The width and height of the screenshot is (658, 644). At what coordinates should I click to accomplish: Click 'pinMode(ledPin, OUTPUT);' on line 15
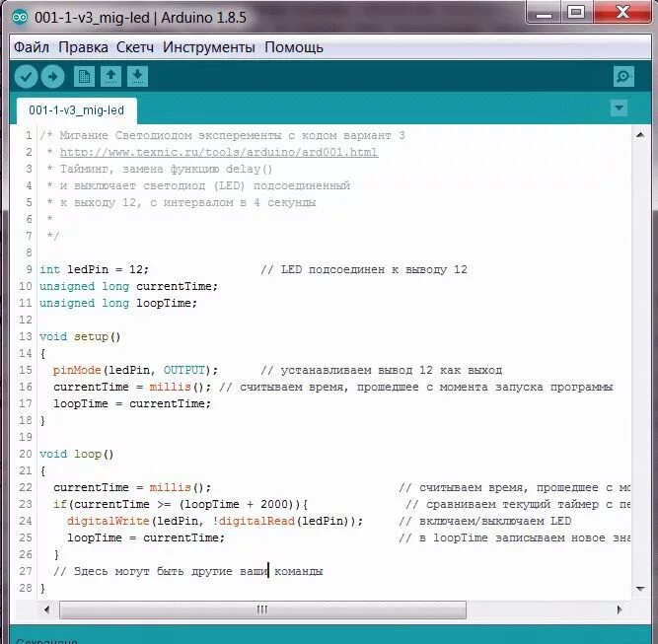pyautogui.click(x=135, y=370)
